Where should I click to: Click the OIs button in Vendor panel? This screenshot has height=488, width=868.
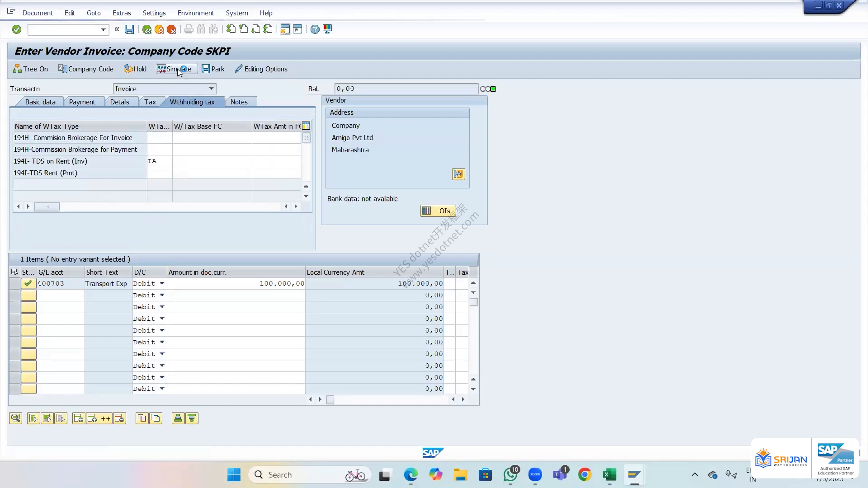pyautogui.click(x=438, y=211)
